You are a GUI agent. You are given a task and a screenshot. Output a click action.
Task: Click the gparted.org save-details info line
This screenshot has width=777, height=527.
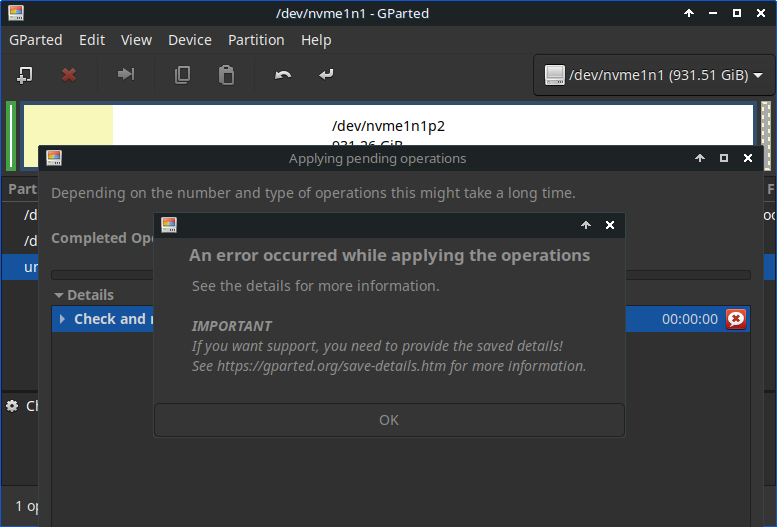coord(389,366)
